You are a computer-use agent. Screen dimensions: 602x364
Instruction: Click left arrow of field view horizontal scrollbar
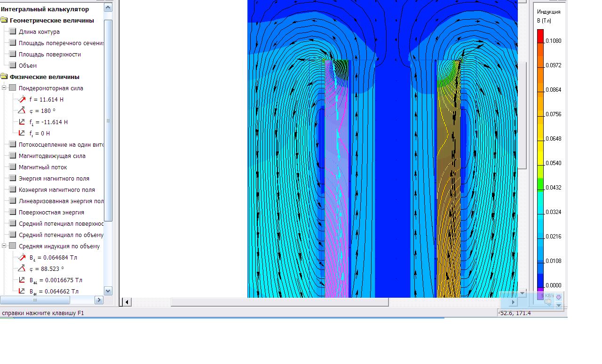[x=127, y=302]
